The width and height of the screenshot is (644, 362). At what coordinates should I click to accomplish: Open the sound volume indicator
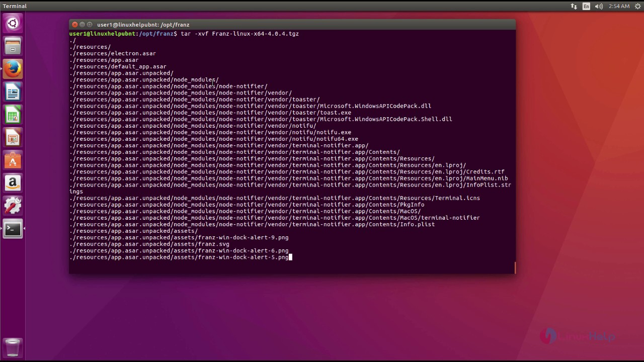599,6
